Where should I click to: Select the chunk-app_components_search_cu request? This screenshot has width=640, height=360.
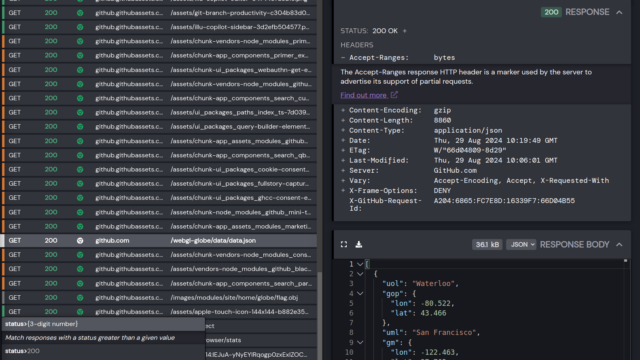tap(159, 98)
